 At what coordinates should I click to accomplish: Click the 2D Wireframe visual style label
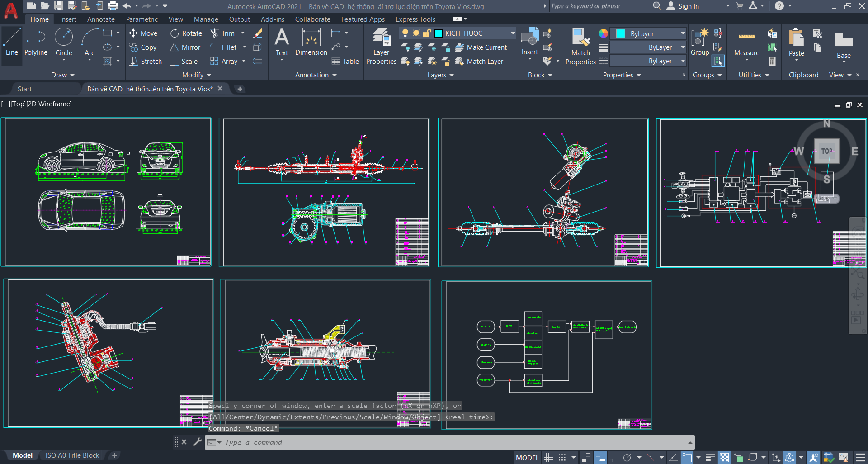coord(49,104)
